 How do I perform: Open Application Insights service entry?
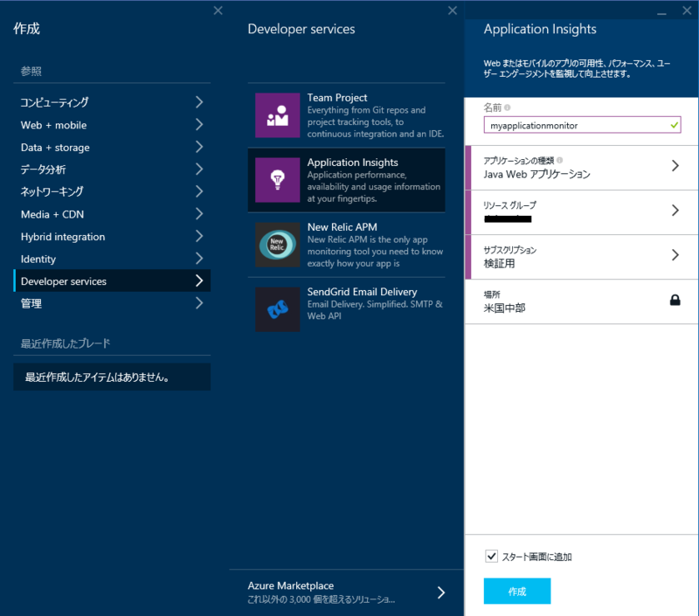coord(346,180)
